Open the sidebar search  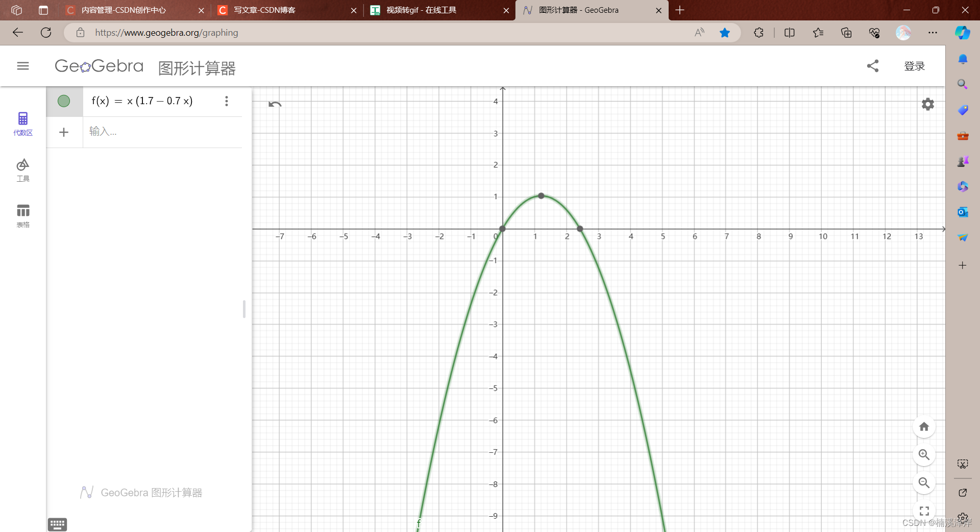tap(963, 84)
